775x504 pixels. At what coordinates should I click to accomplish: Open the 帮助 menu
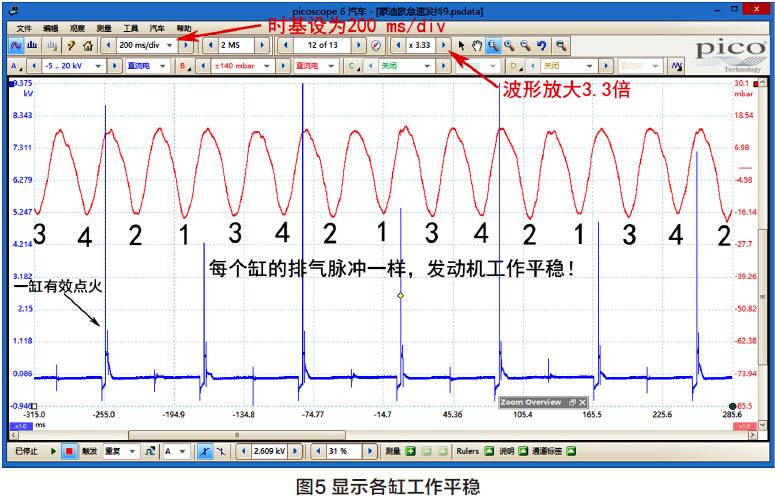[x=184, y=29]
